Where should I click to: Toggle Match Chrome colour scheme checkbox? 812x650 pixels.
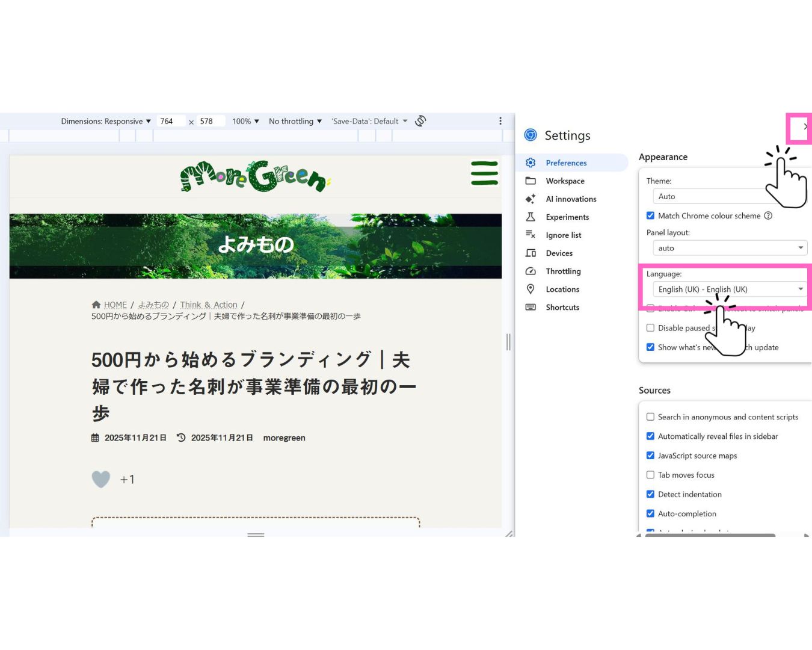[x=650, y=215]
